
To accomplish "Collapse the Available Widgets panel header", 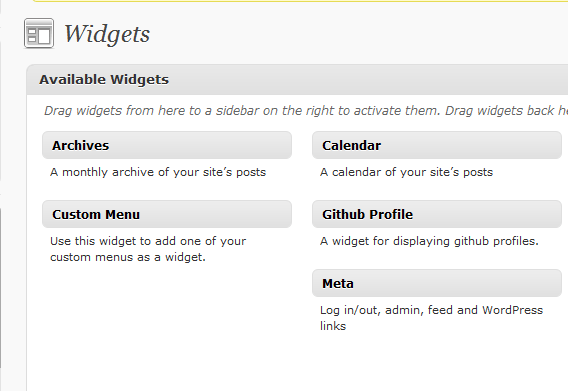I will click(297, 80).
